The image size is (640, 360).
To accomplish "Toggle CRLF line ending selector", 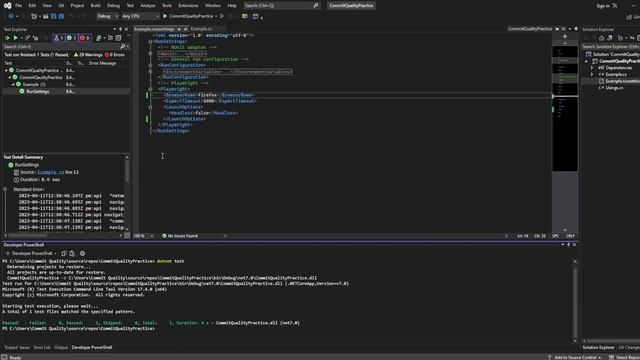I will 570,236.
